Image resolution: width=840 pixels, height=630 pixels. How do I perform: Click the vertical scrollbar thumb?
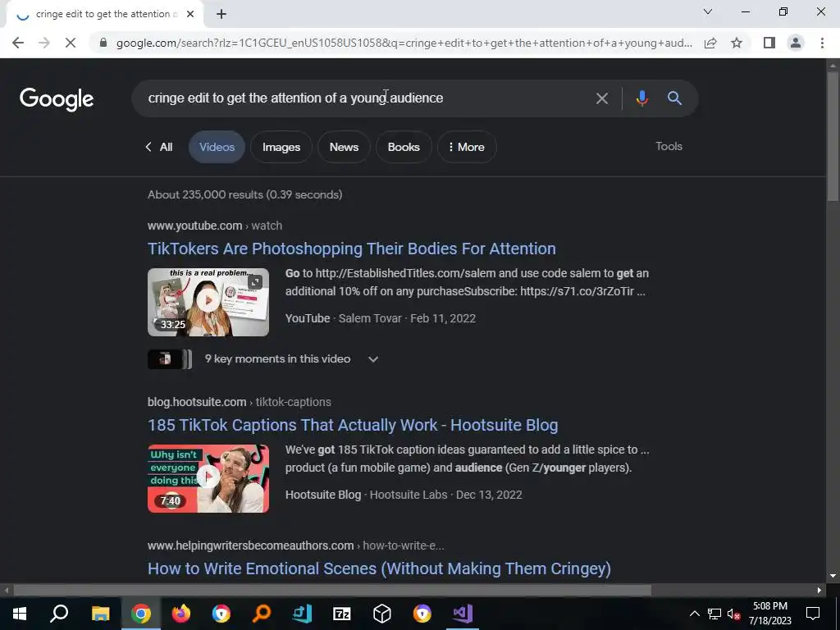833,136
